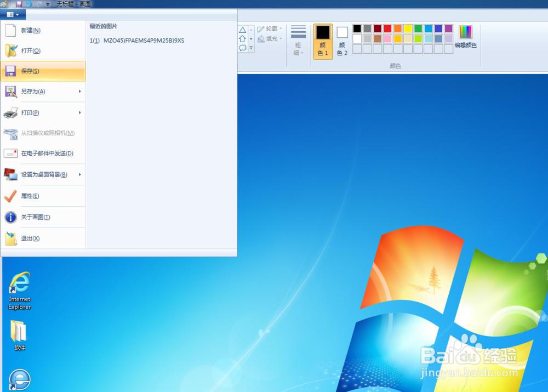Select Color 1 (颜色 1) button
The width and height of the screenshot is (548, 392).
[323, 41]
